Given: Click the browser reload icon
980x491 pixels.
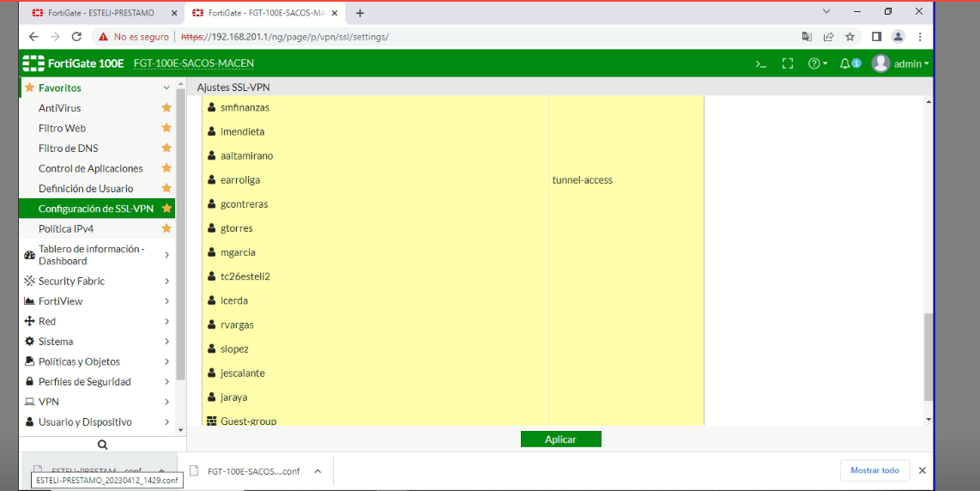Looking at the screenshot, I should pos(76,37).
